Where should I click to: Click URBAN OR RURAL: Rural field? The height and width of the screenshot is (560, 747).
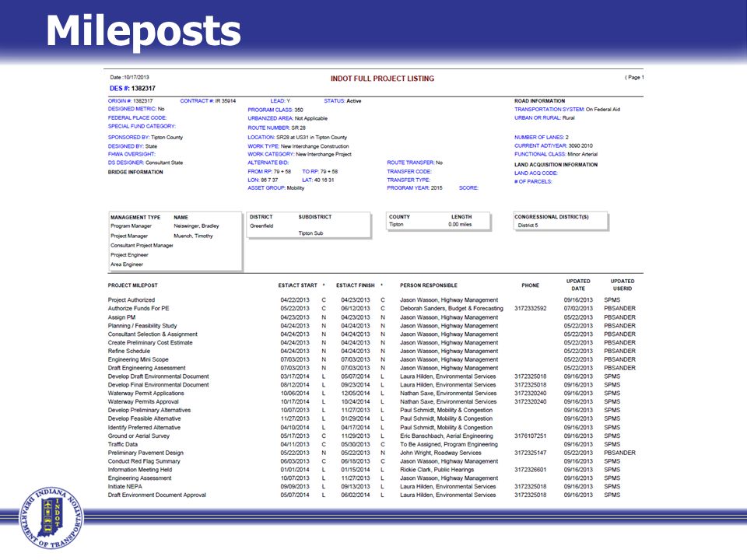(x=545, y=117)
